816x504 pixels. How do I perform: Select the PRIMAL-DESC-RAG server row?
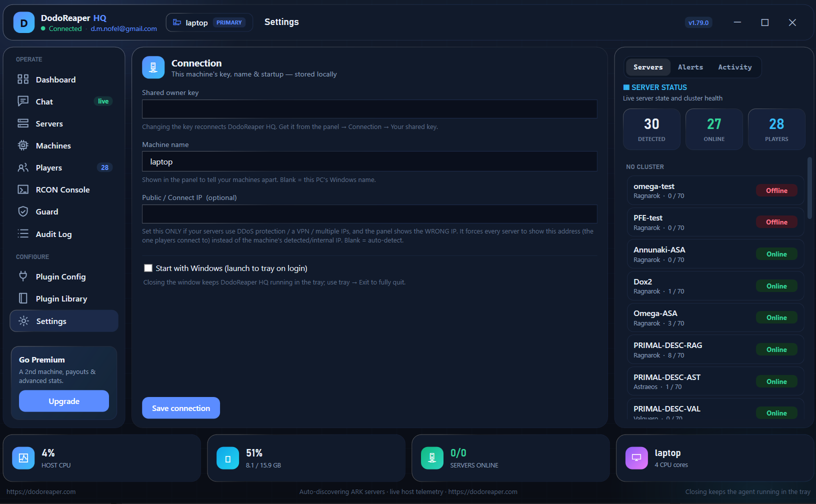(x=715, y=349)
